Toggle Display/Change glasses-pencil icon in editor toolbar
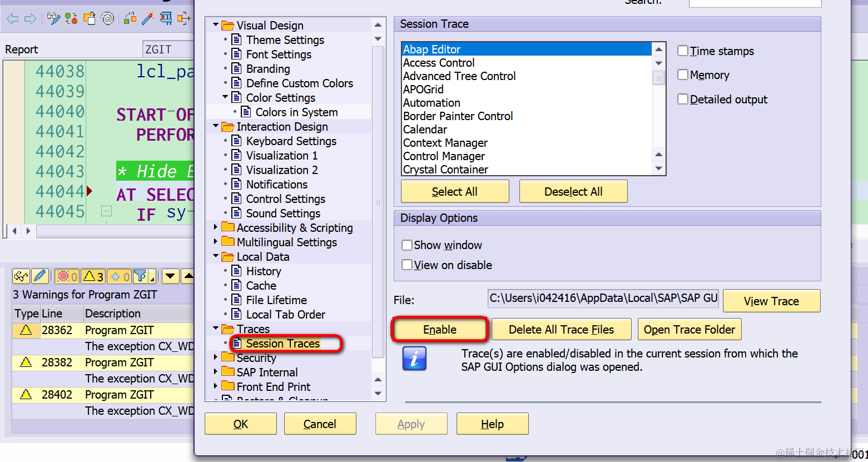 (x=53, y=18)
